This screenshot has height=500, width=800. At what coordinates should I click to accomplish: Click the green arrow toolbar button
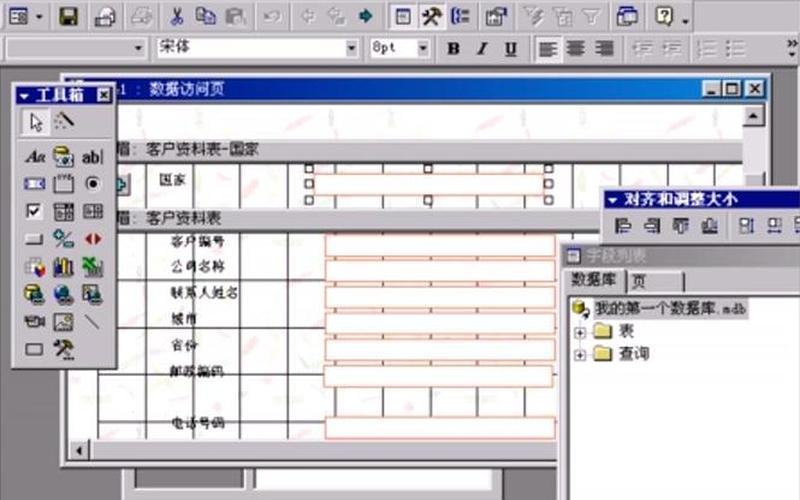tap(365, 16)
